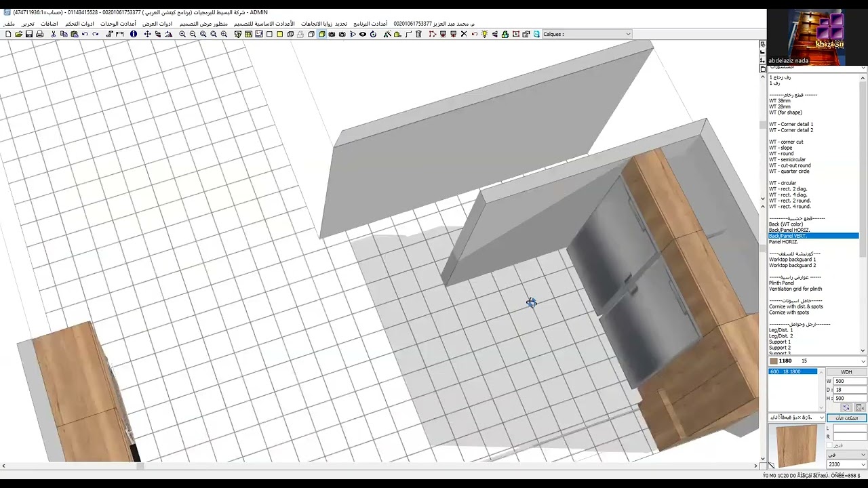Click the L input field
The width and height of the screenshot is (868, 488).
pyautogui.click(x=850, y=428)
